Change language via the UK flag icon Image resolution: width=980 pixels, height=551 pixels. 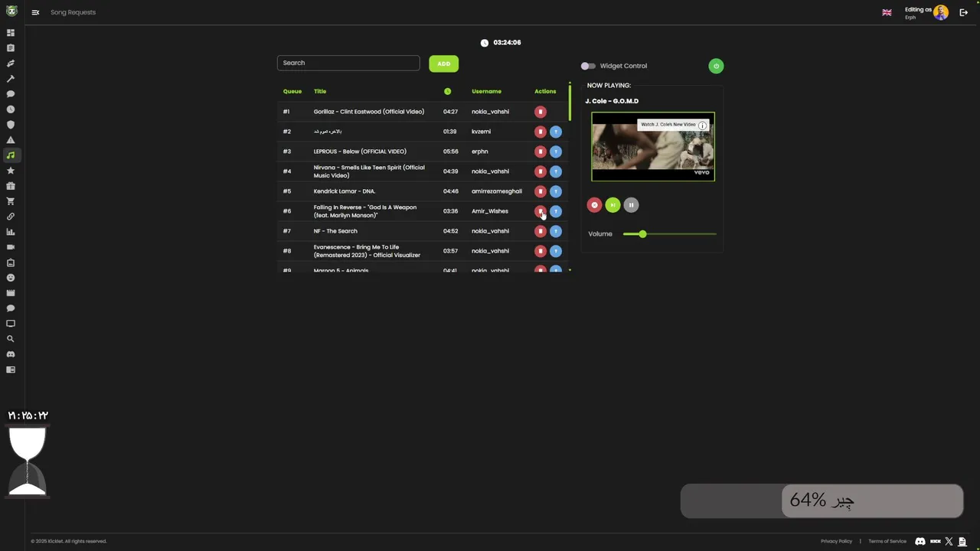pos(887,12)
